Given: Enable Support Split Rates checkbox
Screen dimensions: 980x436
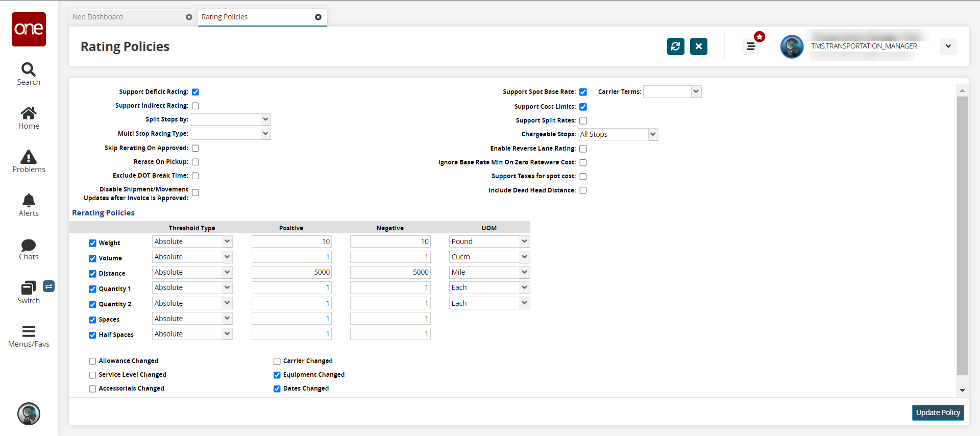Looking at the screenshot, I should point(583,121).
